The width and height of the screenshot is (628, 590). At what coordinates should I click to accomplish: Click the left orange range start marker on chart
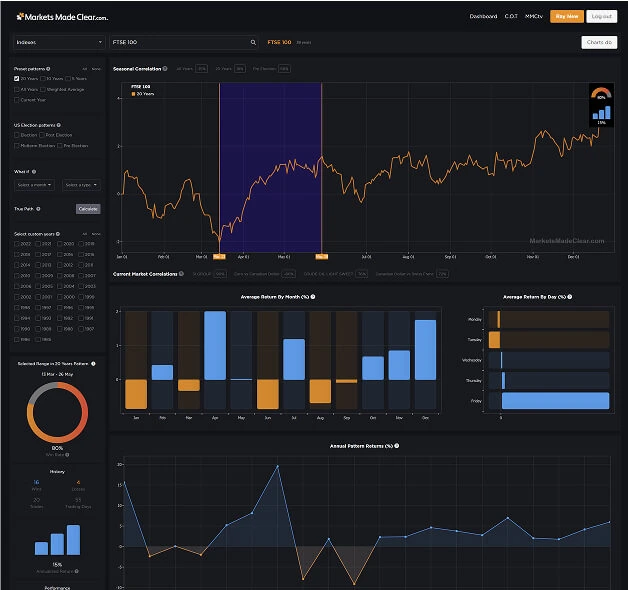coord(219,256)
